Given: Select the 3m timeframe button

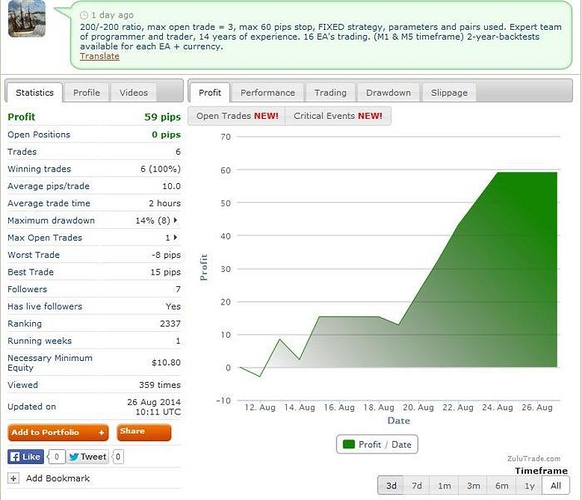Looking at the screenshot, I should pyautogui.click(x=473, y=486).
